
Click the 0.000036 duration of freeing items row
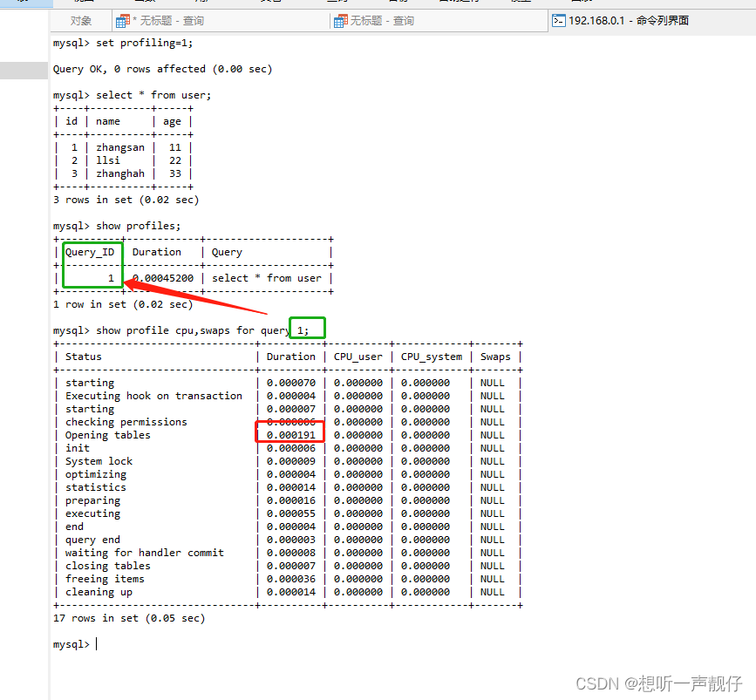click(x=290, y=579)
